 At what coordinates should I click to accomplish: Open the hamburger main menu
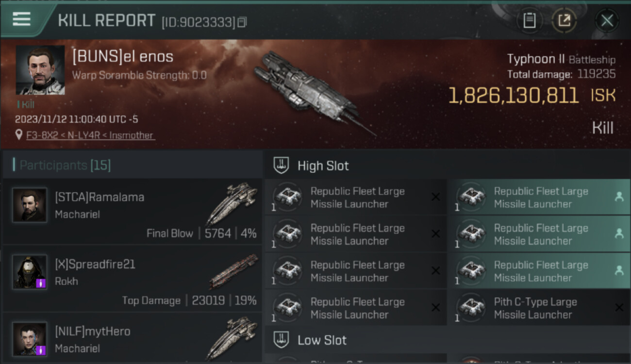pos(22,19)
